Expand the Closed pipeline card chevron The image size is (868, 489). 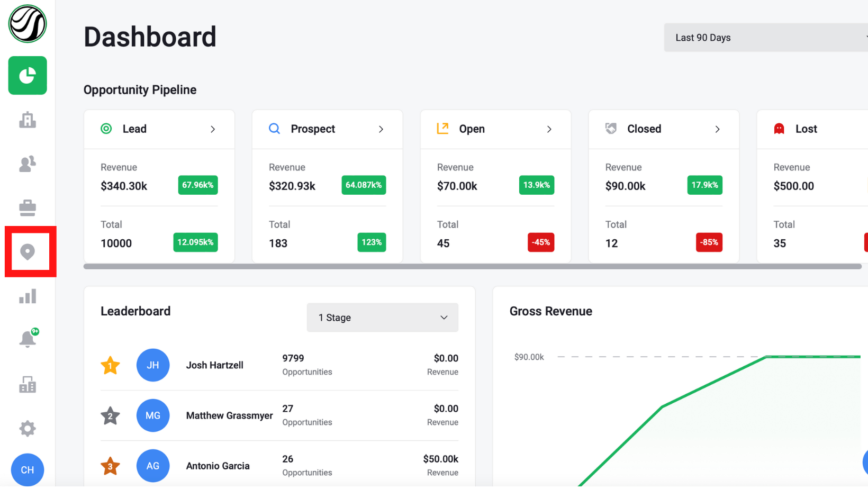pyautogui.click(x=718, y=129)
